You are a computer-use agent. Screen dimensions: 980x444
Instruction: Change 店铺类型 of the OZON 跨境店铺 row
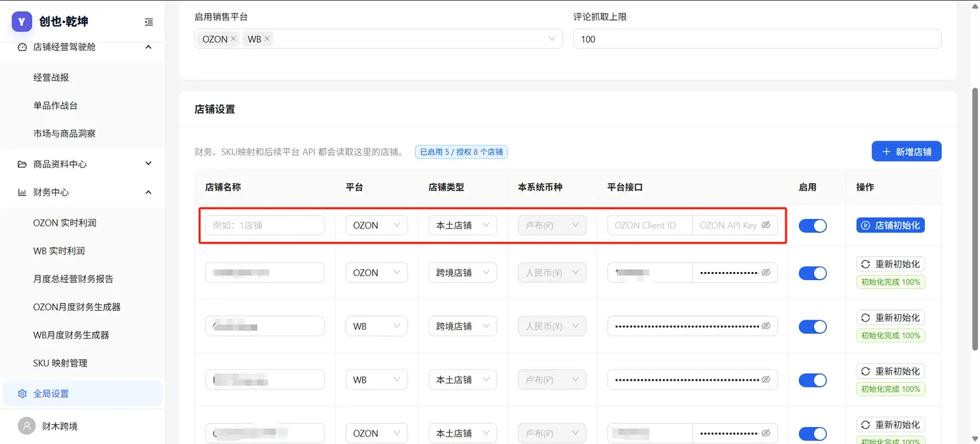click(x=463, y=273)
